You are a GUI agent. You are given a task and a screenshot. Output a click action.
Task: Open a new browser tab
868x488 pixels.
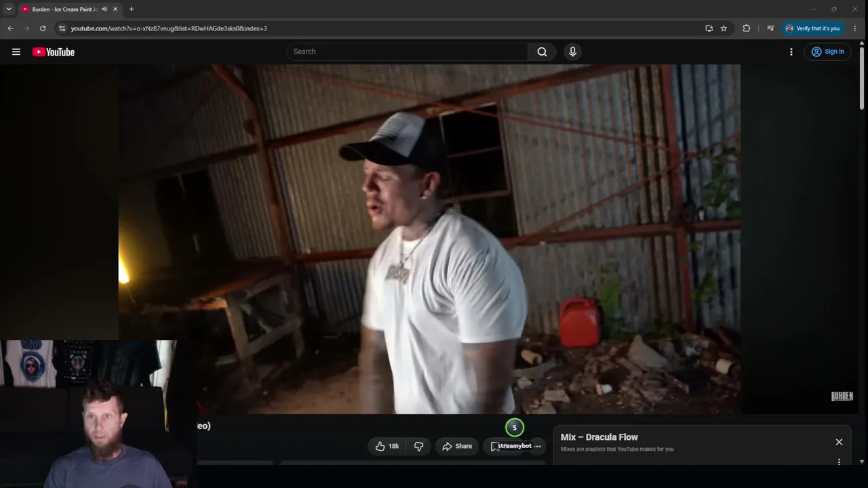[x=132, y=9]
